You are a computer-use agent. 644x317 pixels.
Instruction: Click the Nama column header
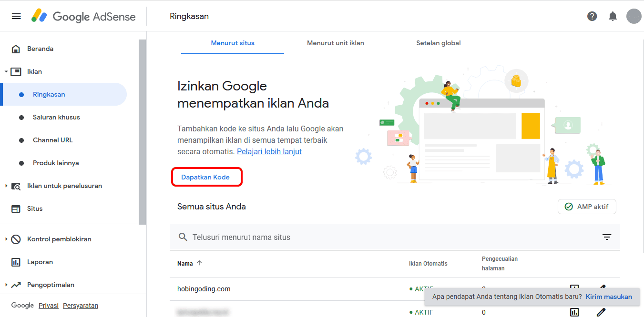pyautogui.click(x=185, y=263)
